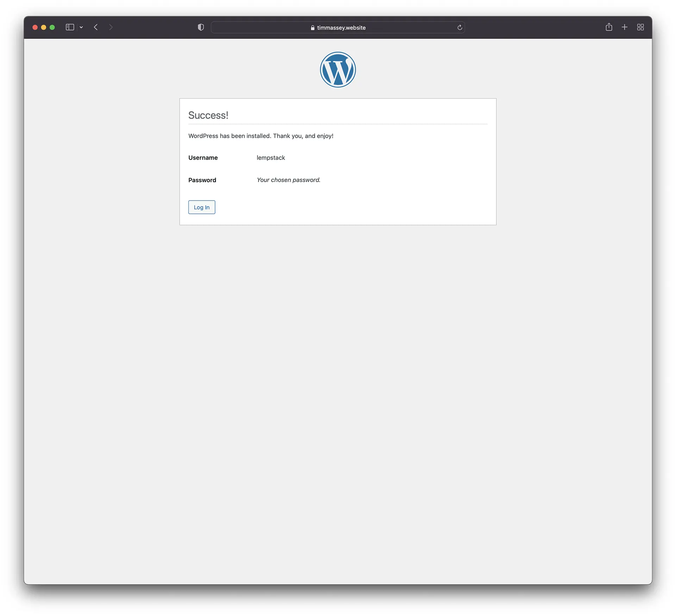Open a new tab with the plus icon

(x=625, y=27)
